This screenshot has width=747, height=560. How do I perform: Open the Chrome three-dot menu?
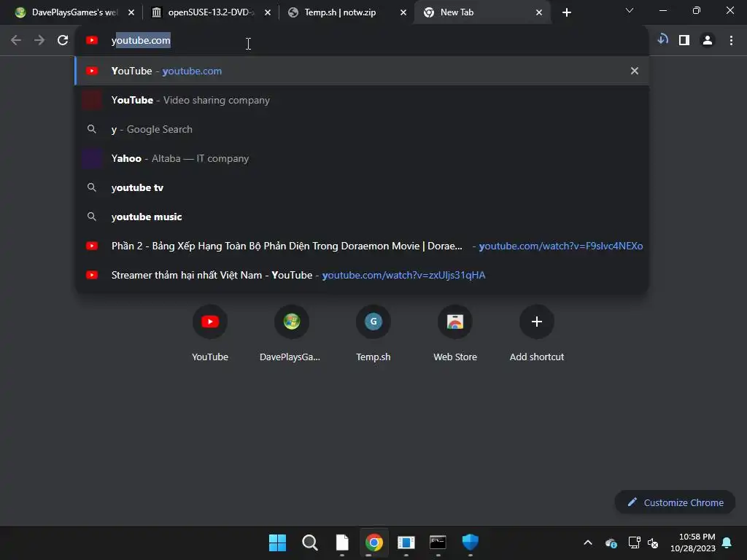pyautogui.click(x=731, y=40)
